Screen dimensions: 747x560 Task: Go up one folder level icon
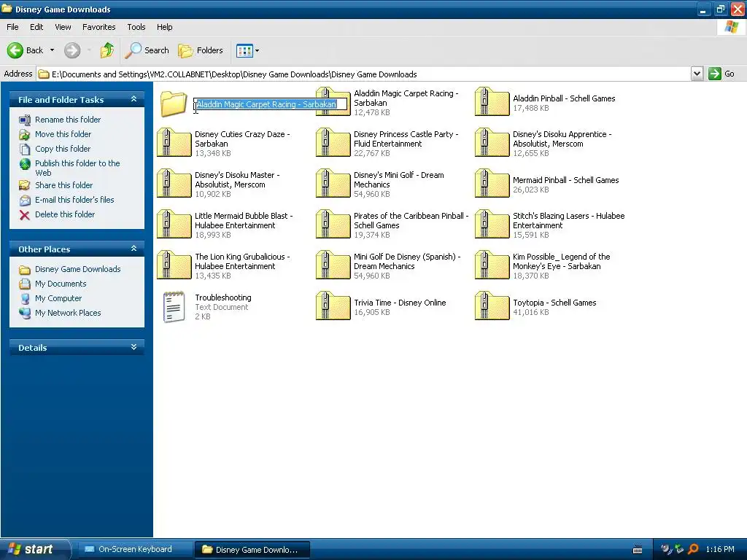[107, 50]
